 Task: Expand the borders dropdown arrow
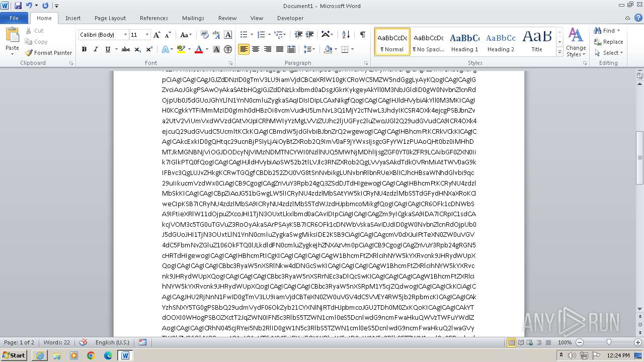[x=352, y=49]
